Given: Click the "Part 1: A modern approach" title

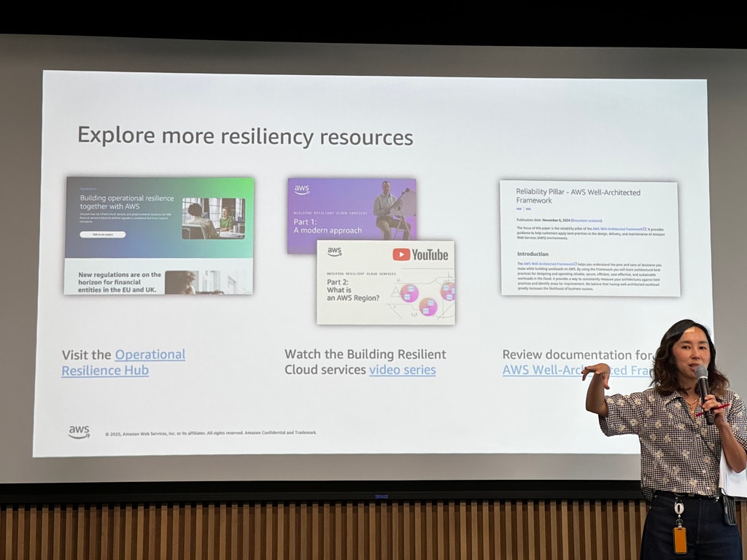Looking at the screenshot, I should coord(328,226).
